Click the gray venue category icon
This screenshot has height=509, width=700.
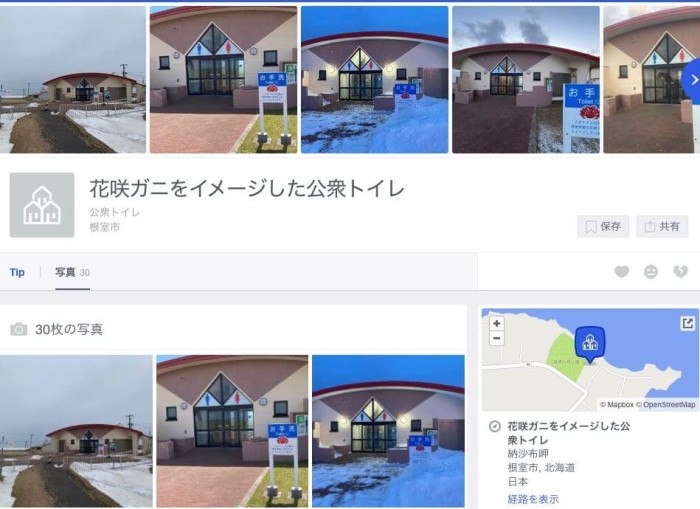point(42,205)
